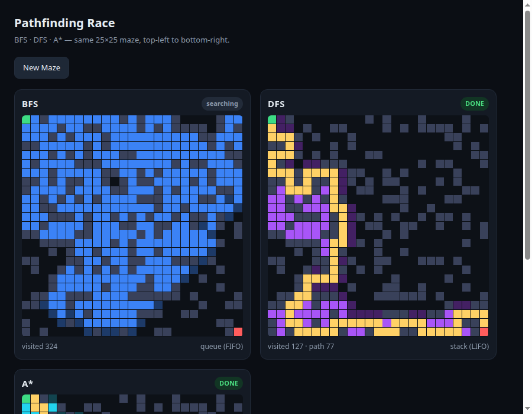Viewport: 532px width, 414px height.
Task: Click the scrollbar down arrow
Action: pyautogui.click(x=528, y=409)
